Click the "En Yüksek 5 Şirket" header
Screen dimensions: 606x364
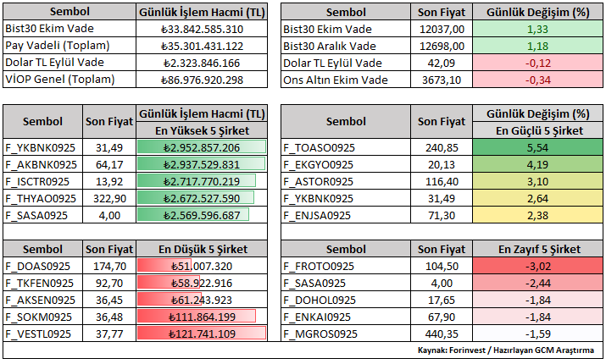pos(201,131)
